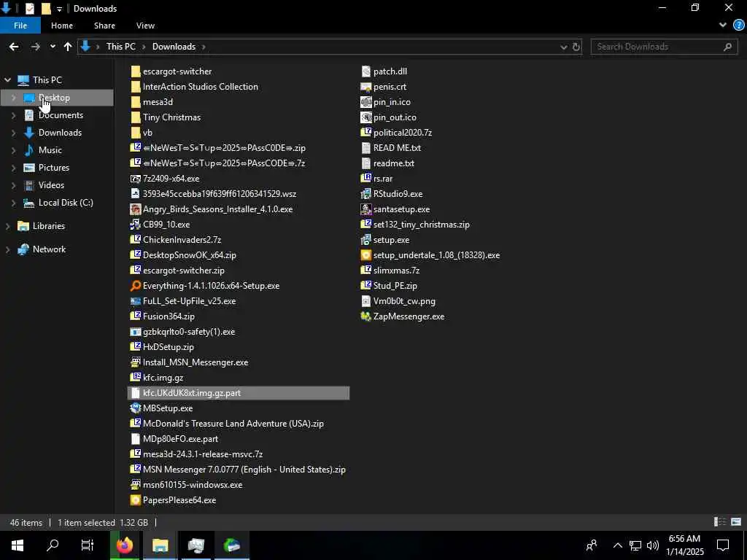Screen dimensions: 747x560
Task: Expand the Libraries tree node
Action: coord(7,226)
